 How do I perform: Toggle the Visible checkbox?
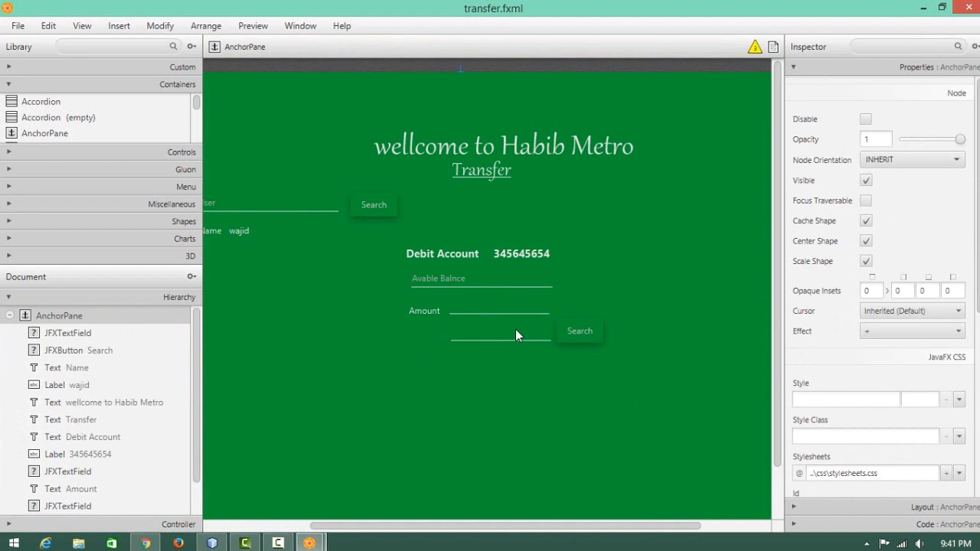(x=866, y=181)
